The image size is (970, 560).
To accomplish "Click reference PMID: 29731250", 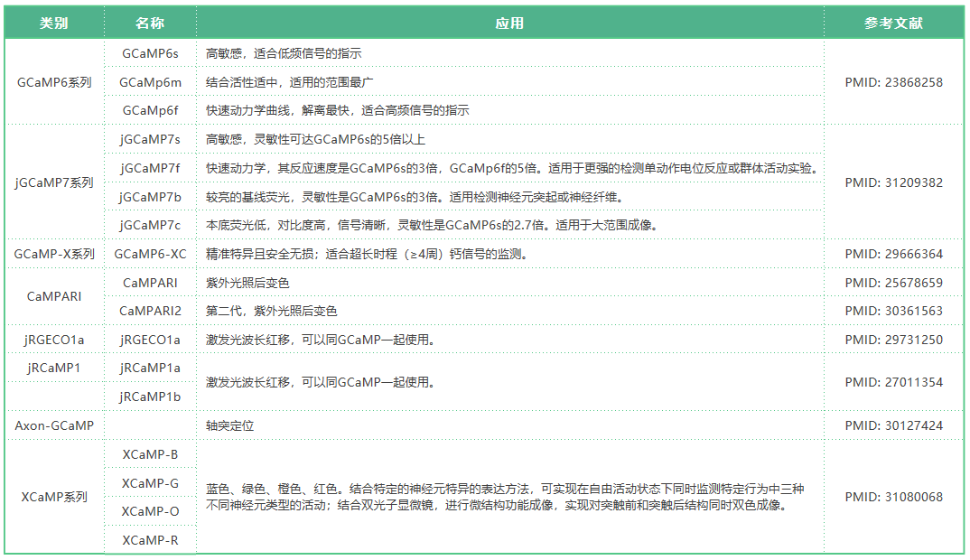I will point(894,340).
